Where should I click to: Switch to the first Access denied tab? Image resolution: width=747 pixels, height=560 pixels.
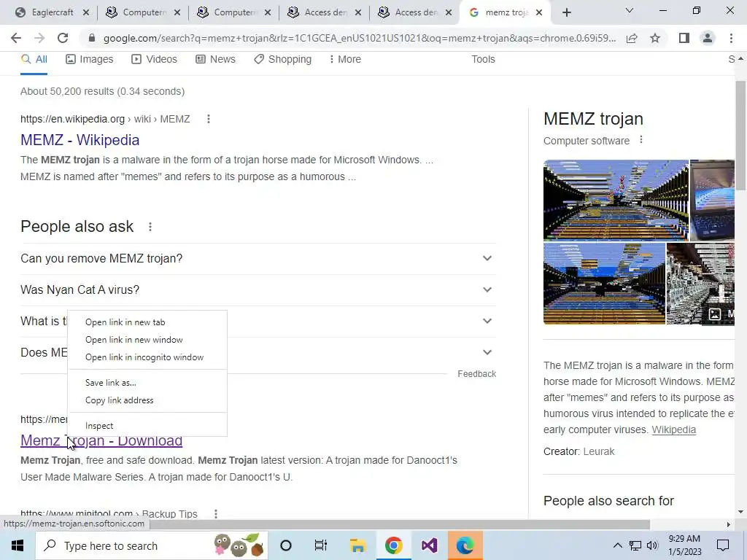tap(325, 13)
